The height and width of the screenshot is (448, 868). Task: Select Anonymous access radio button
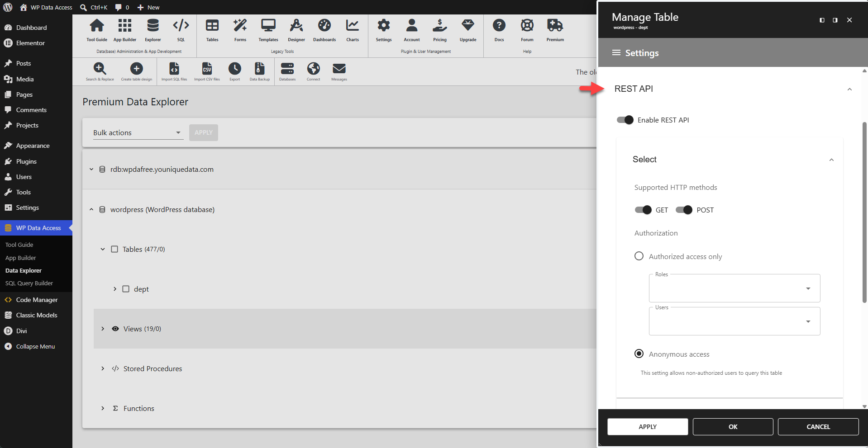[x=639, y=354]
